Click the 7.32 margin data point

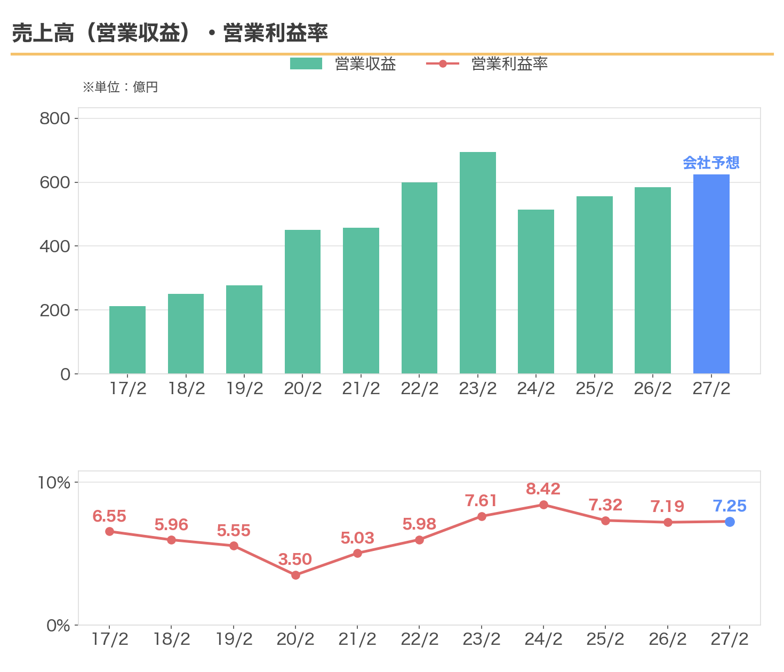[605, 521]
